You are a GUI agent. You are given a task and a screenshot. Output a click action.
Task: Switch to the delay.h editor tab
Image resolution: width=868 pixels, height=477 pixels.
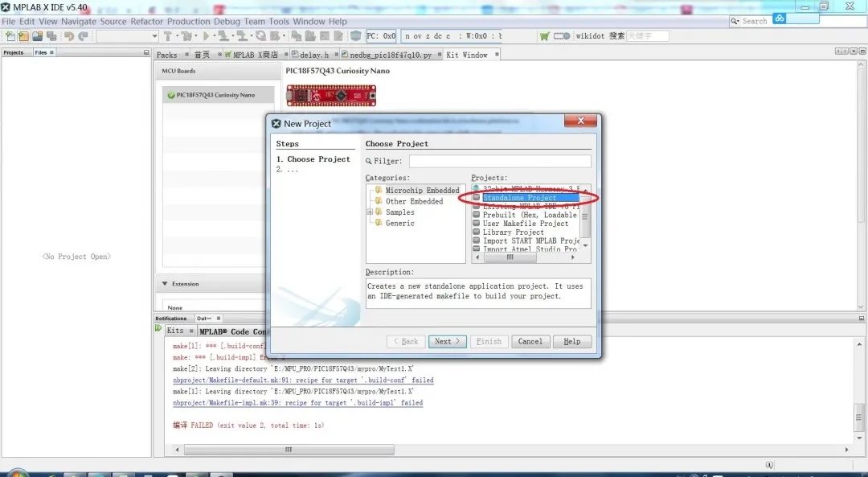313,55
